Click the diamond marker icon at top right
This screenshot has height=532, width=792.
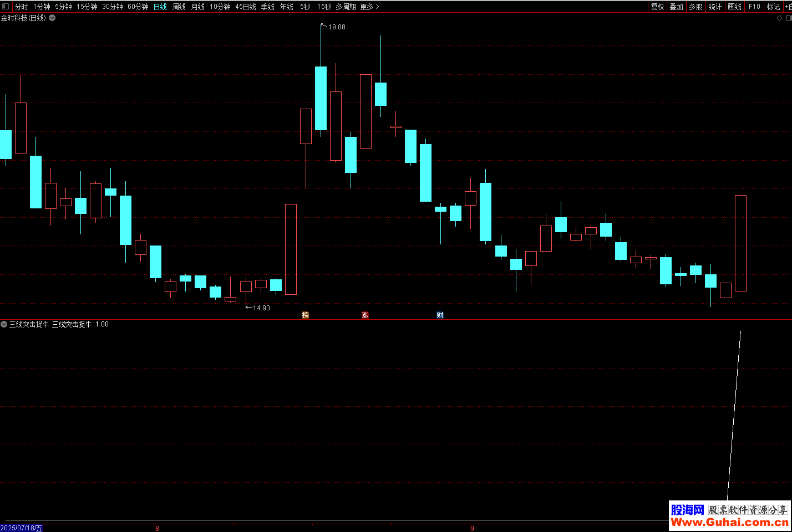click(779, 18)
